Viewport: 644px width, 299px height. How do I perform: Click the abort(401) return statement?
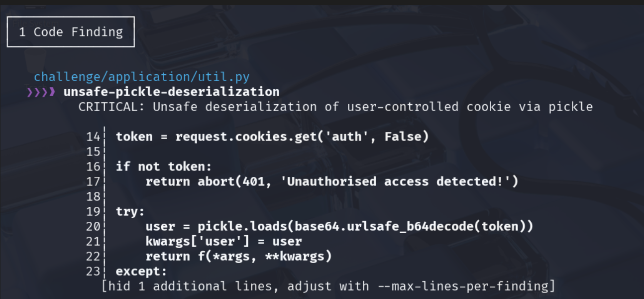pos(332,182)
